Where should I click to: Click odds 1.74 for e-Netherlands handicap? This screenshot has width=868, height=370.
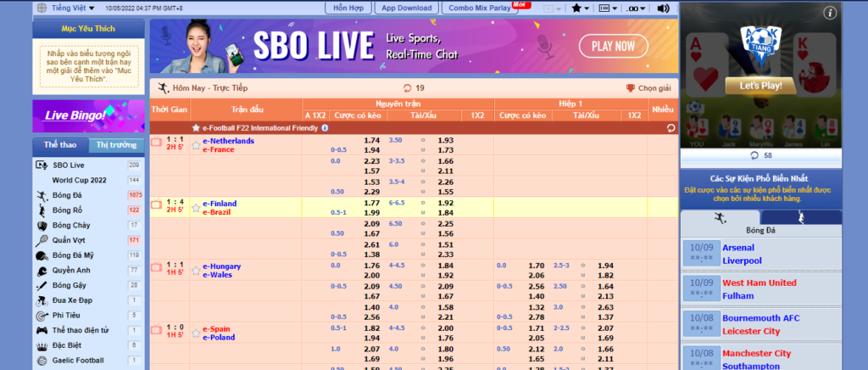click(x=371, y=141)
